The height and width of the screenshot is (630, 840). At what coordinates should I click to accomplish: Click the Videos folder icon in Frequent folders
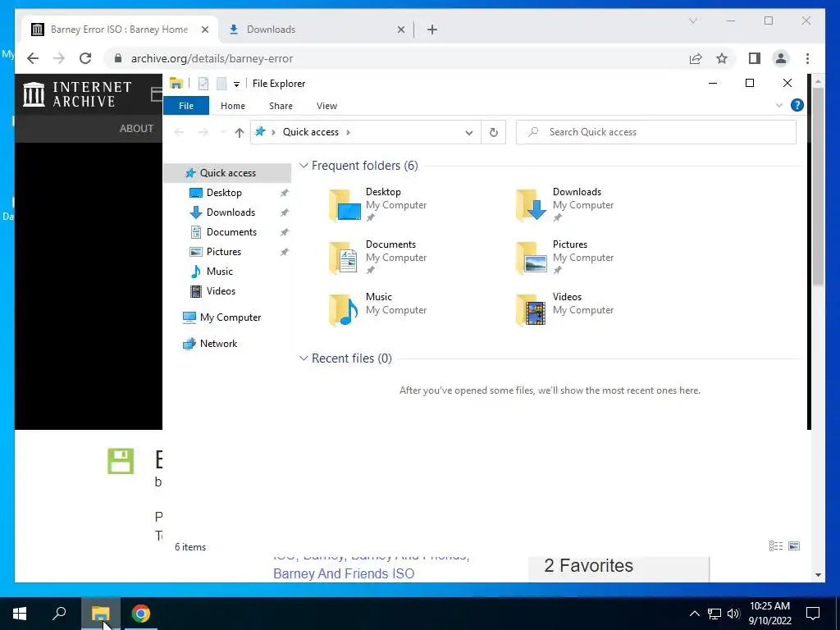coord(531,310)
